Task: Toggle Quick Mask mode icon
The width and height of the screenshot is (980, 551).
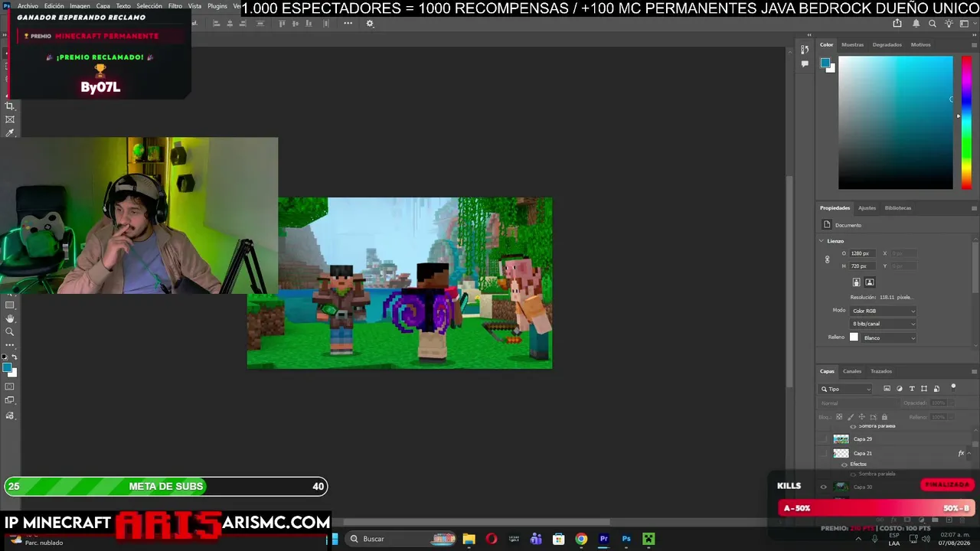Action: pos(10,386)
